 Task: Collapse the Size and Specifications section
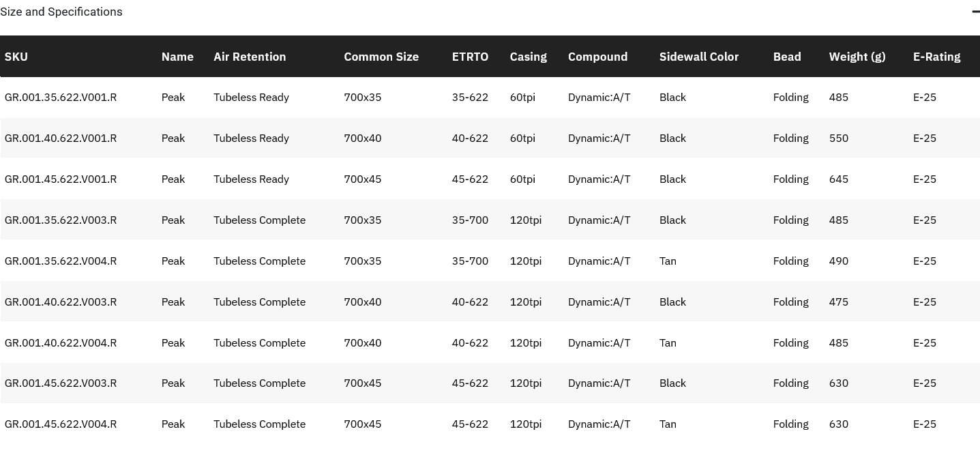pos(975,12)
